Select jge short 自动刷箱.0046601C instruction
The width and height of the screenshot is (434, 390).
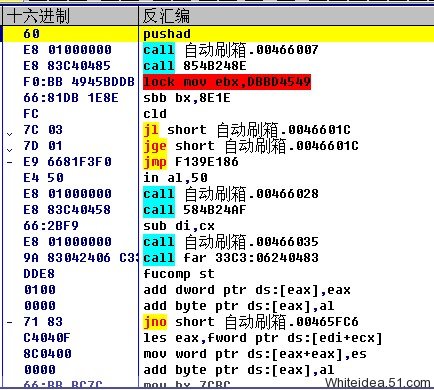pos(251,146)
